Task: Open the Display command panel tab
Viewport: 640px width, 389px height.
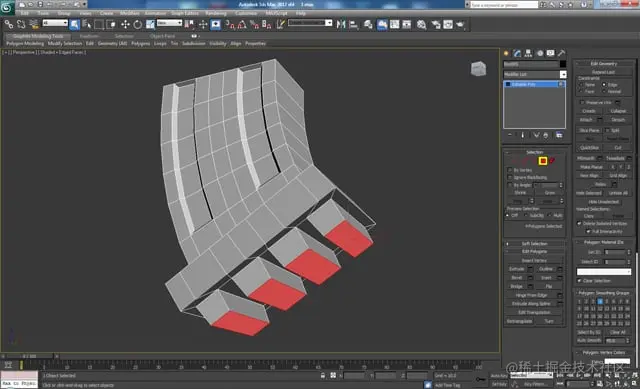Action: coord(551,53)
